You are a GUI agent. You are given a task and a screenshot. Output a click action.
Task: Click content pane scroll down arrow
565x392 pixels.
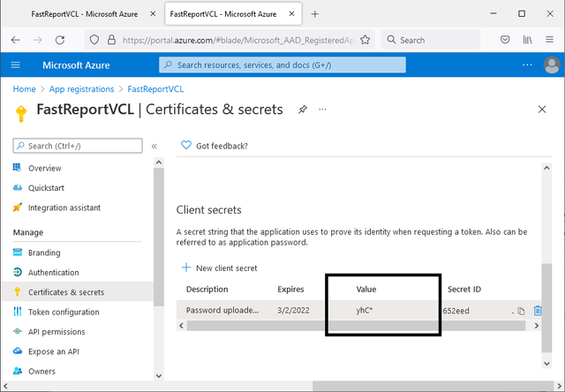[546, 363]
